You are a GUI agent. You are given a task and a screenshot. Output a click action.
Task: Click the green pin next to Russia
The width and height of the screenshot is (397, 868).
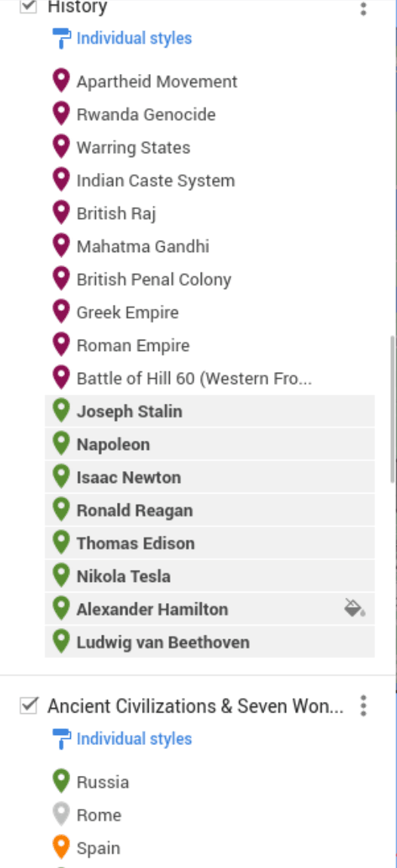click(61, 781)
